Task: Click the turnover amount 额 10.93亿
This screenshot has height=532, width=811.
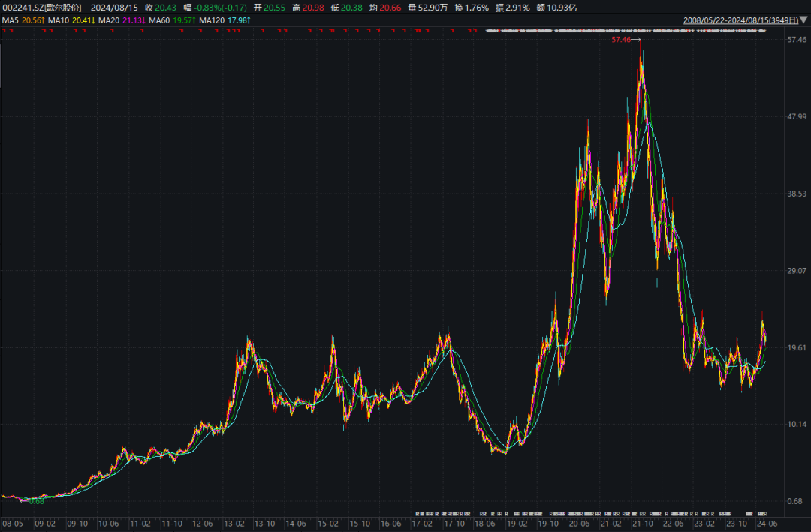Action: pyautogui.click(x=556, y=8)
